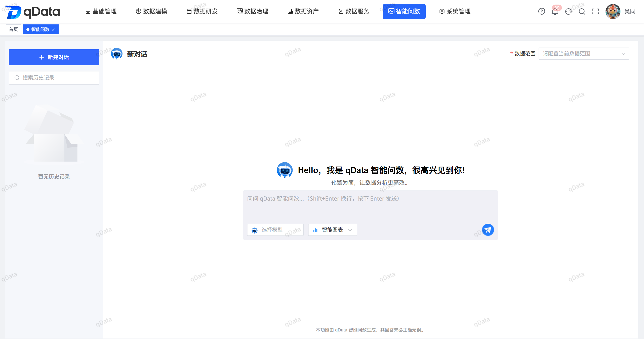Open the 吴同 user name menu
644x339 pixels.
(x=630, y=12)
